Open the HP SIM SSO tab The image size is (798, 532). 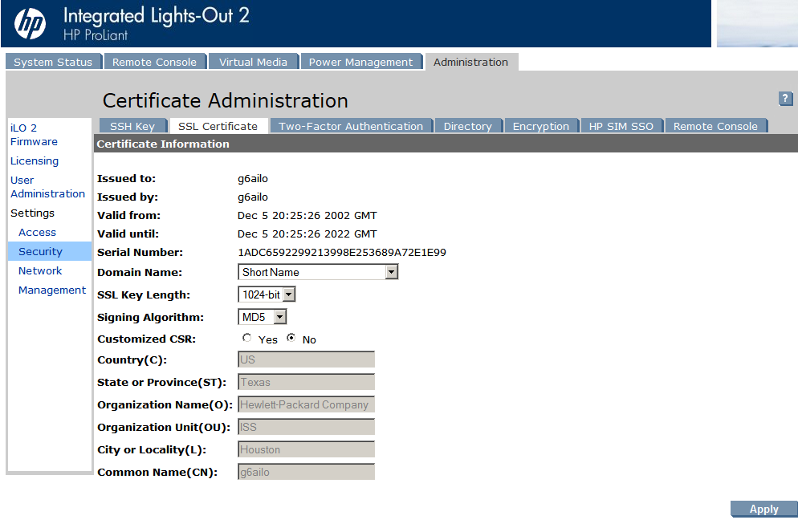(x=621, y=126)
